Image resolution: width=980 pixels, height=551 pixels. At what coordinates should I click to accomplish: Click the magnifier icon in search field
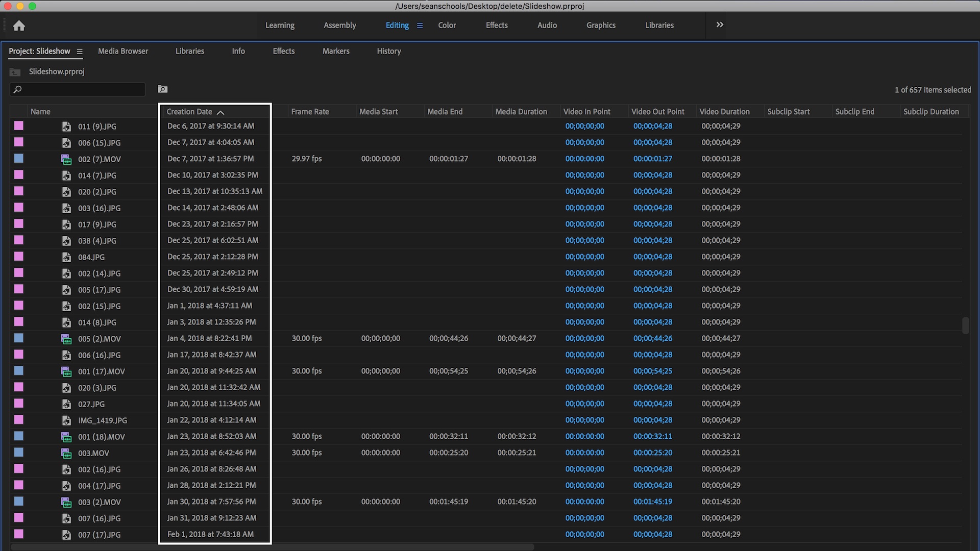(x=17, y=90)
